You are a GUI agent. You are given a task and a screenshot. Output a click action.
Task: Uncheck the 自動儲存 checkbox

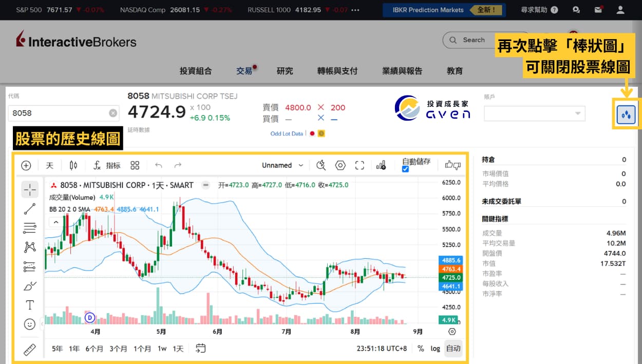pos(405,169)
